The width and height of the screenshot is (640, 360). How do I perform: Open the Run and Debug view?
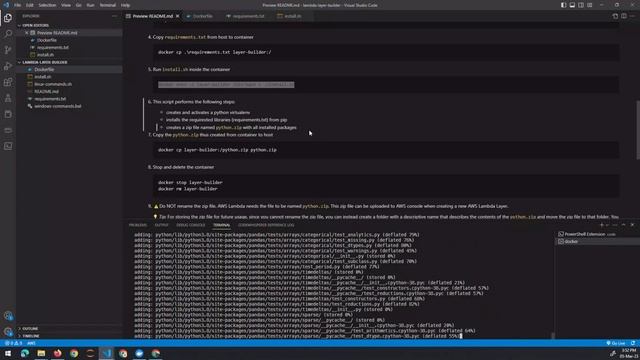coord(8,66)
